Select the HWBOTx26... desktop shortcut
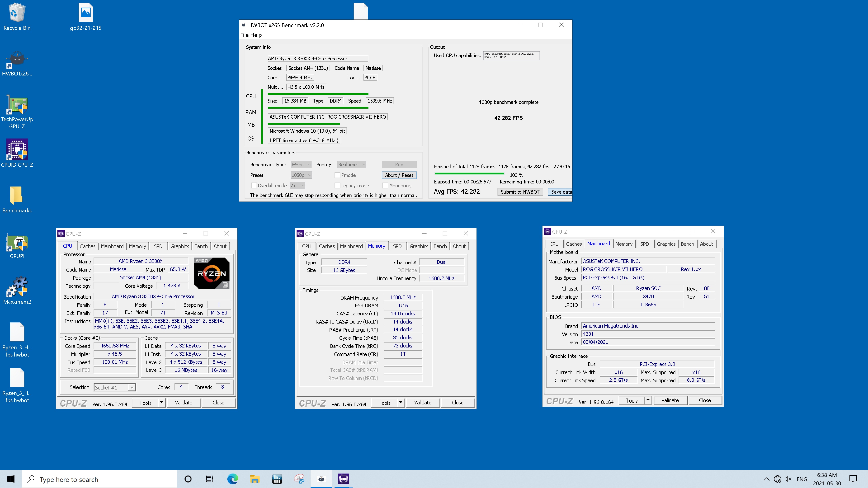 (x=17, y=63)
